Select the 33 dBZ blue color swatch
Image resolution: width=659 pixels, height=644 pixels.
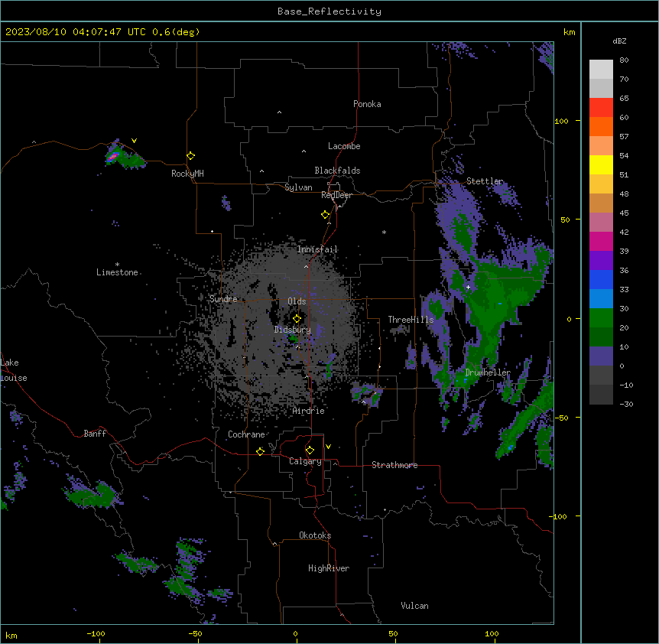pos(601,298)
